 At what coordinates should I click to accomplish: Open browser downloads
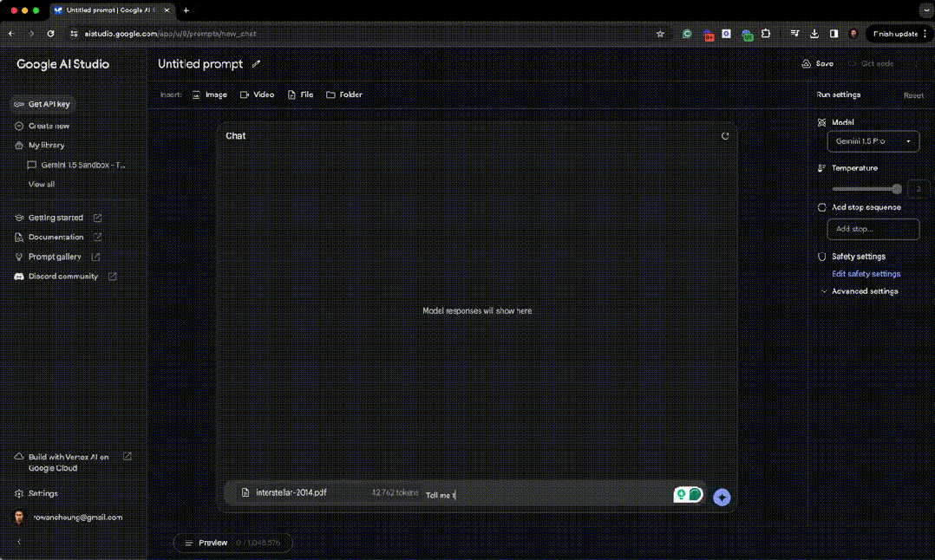(814, 34)
